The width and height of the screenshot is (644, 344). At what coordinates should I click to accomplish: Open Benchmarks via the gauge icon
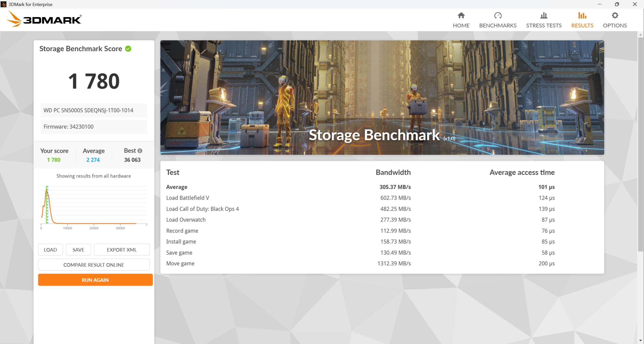498,16
